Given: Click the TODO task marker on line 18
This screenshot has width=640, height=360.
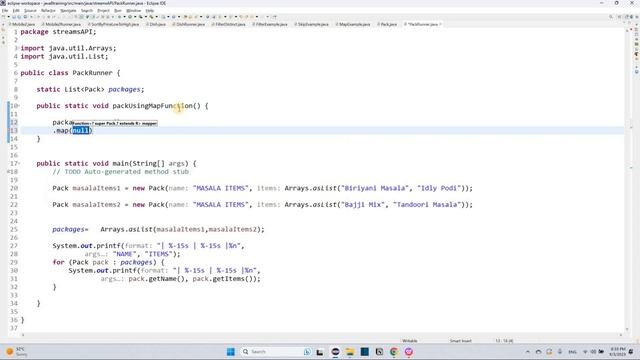Looking at the screenshot, I should tap(8, 172).
